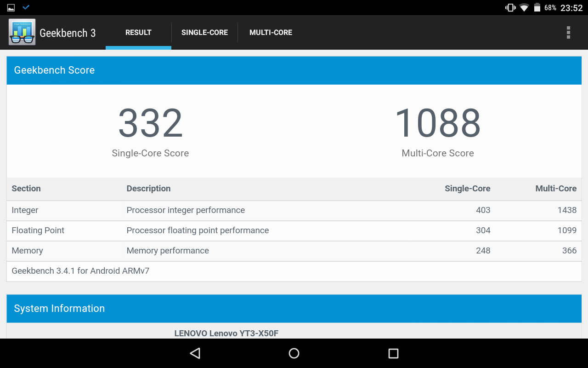Tap the battery status icon

click(x=537, y=8)
